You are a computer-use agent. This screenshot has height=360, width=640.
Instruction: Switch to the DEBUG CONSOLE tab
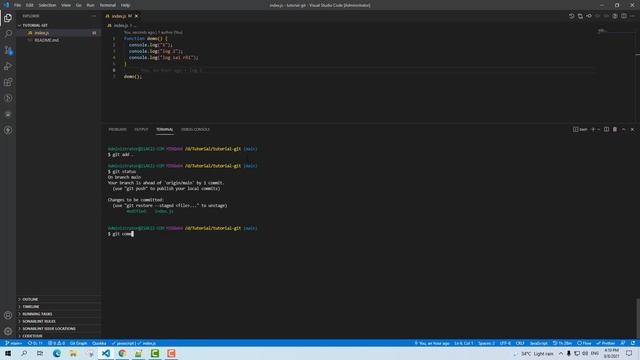pyautogui.click(x=195, y=129)
